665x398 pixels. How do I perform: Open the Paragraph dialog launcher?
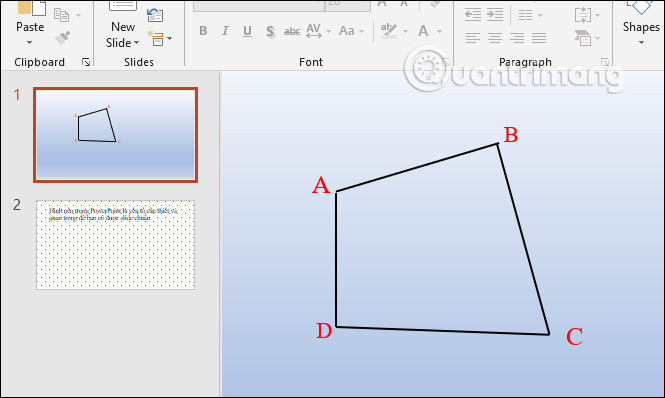[x=605, y=62]
